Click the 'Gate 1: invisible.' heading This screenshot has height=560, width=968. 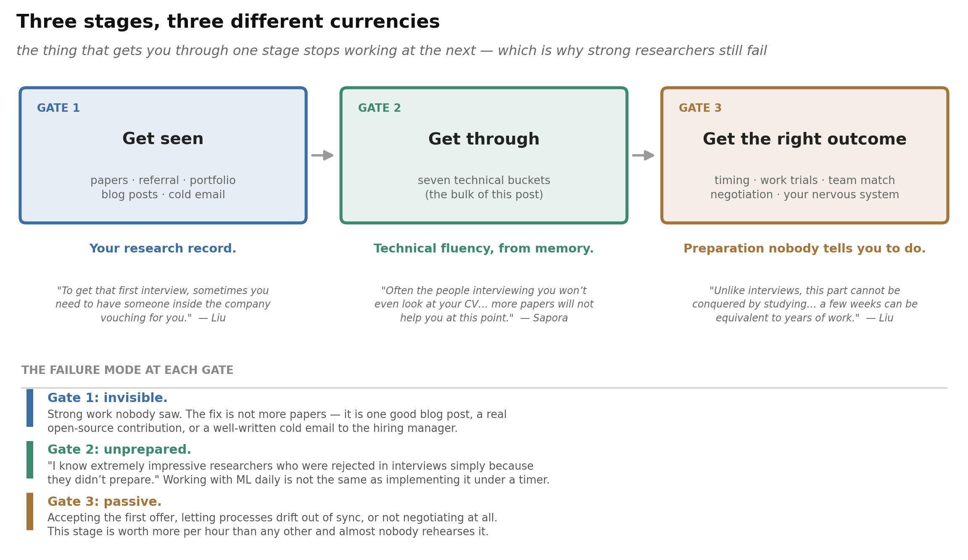pos(108,398)
